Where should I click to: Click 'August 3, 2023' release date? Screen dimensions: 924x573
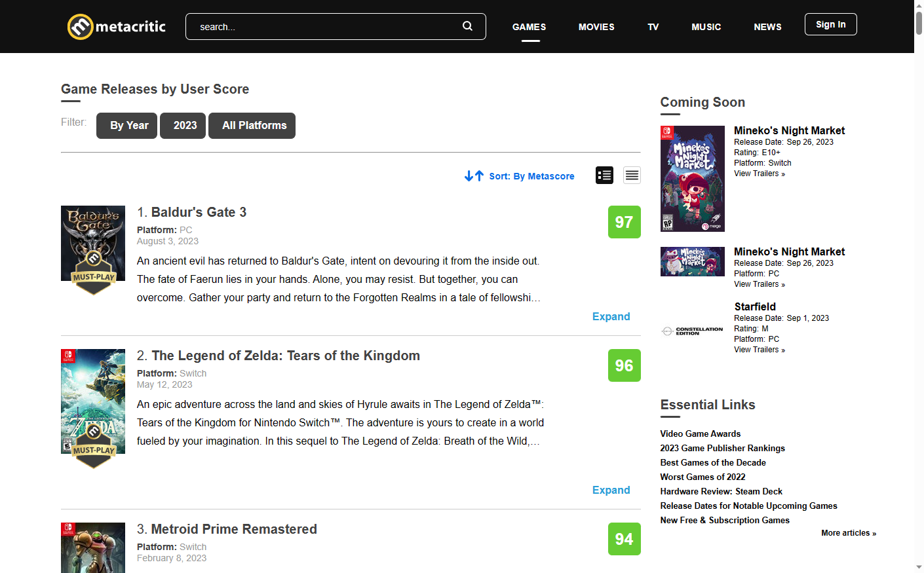click(168, 241)
